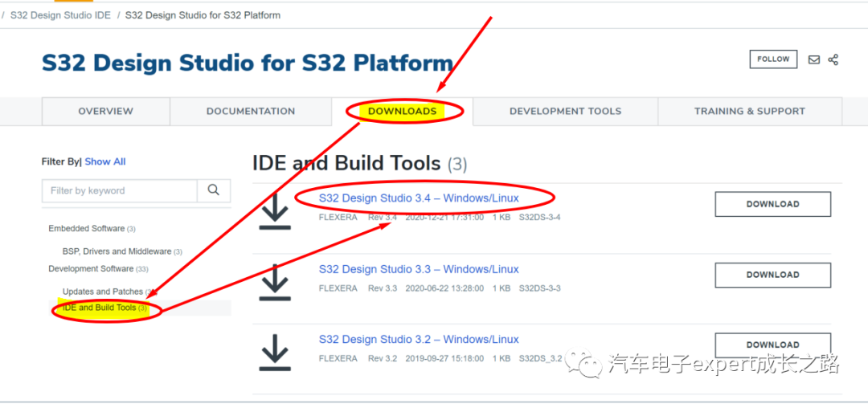Image resolution: width=868 pixels, height=404 pixels.
Task: Download S32 Design Studio 3.4 via Download button
Action: pyautogui.click(x=773, y=204)
